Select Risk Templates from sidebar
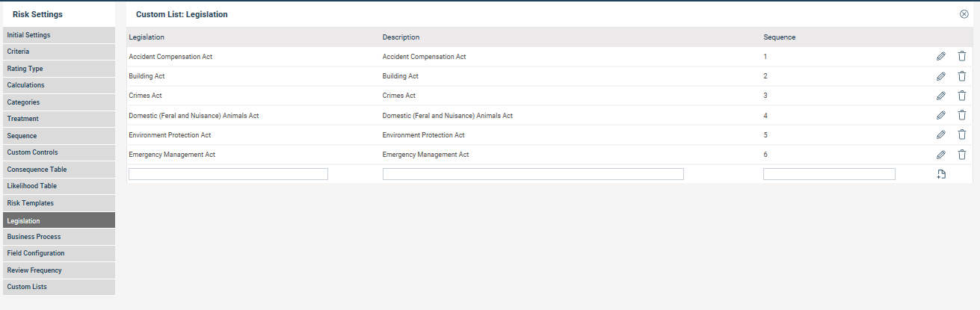The width and height of the screenshot is (980, 310). pos(58,203)
